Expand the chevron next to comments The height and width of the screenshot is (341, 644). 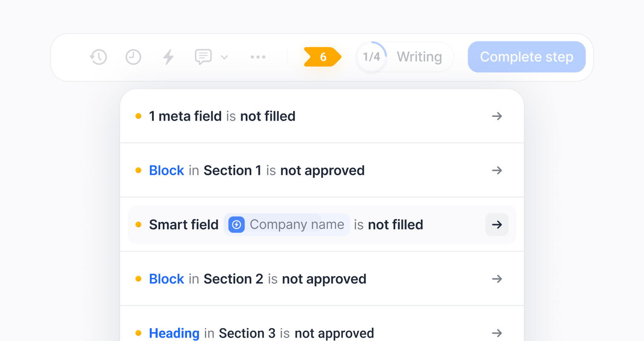224,57
